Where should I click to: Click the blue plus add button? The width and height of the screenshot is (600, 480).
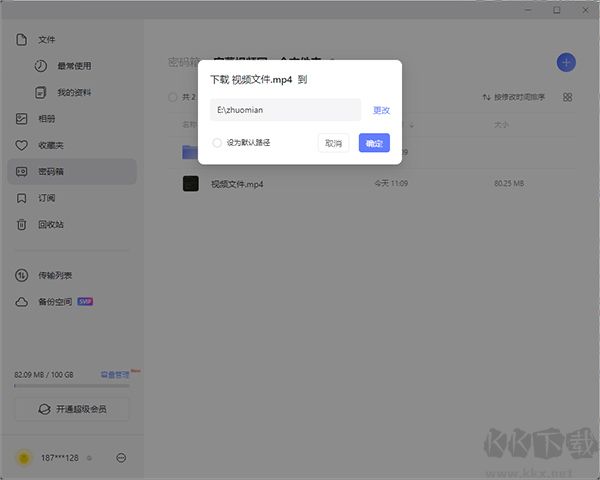click(566, 62)
